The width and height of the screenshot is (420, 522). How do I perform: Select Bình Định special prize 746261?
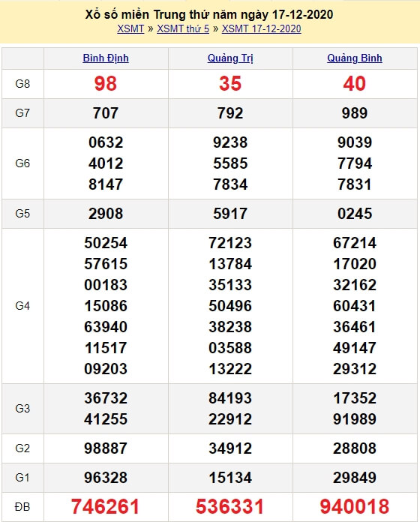(x=105, y=507)
